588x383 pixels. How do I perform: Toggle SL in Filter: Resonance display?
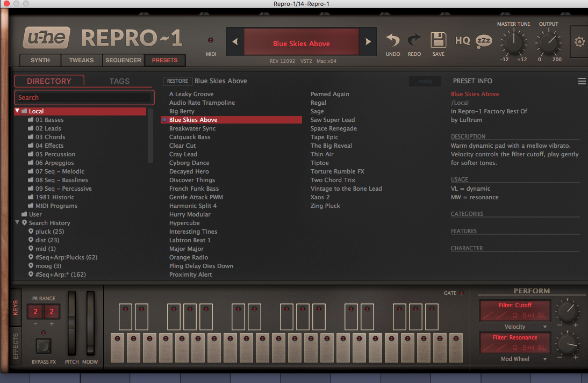coord(541,348)
